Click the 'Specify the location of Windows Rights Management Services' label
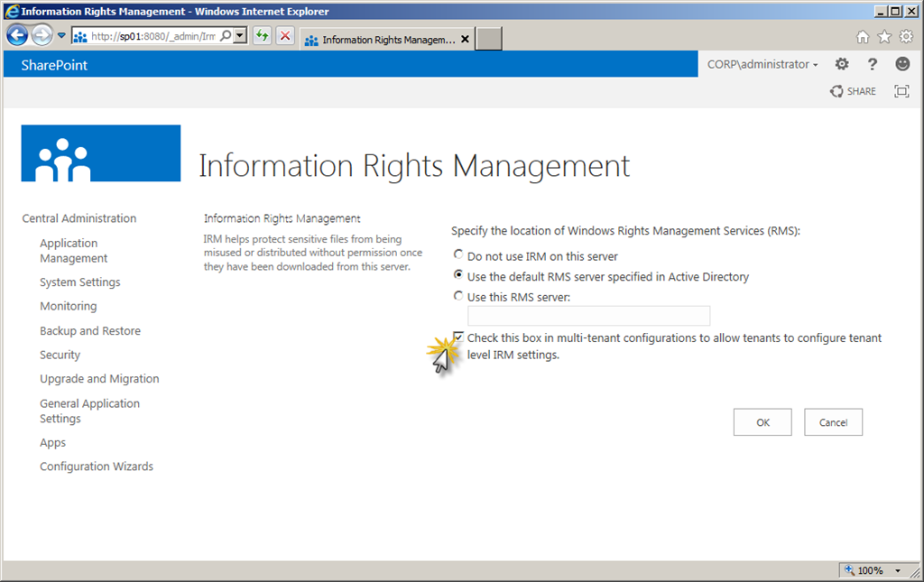Screen dimensions: 924x582 [626, 231]
